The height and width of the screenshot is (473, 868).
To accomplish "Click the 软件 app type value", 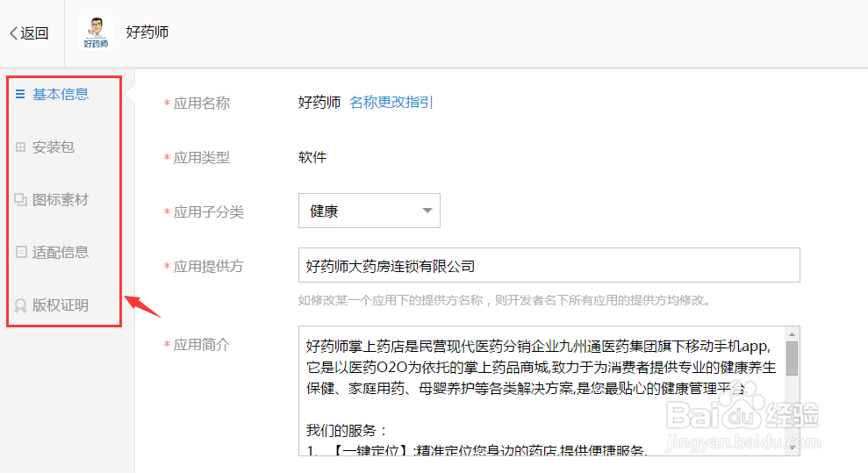I will pyautogui.click(x=312, y=157).
